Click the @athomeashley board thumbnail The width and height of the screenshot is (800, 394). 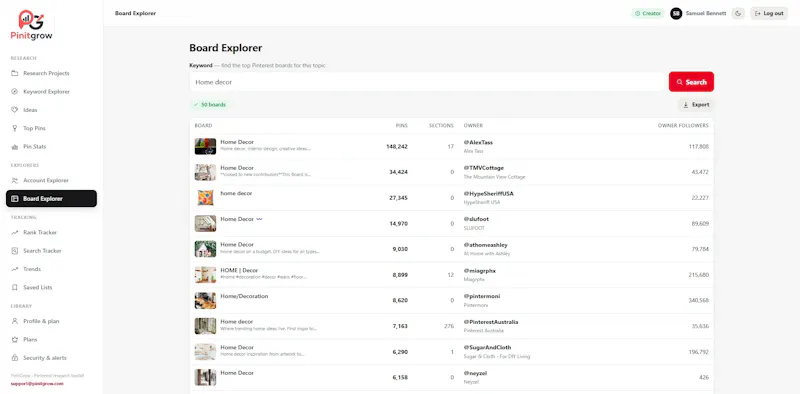click(205, 249)
